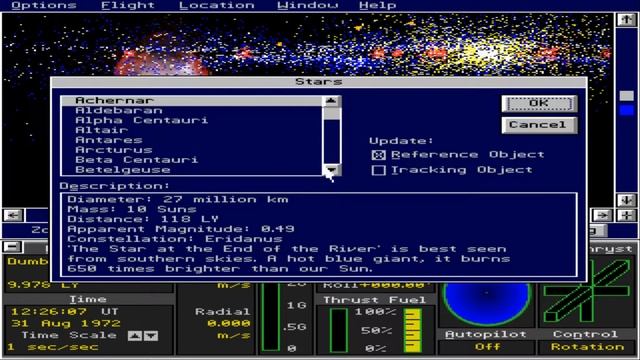Open the Flight menu
This screenshot has width=640, height=360.
click(x=128, y=5)
